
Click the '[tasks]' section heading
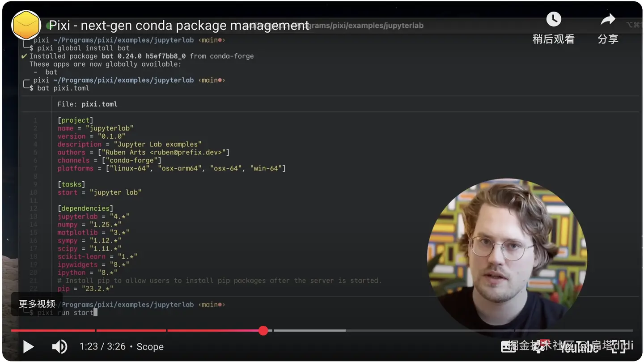point(71,184)
